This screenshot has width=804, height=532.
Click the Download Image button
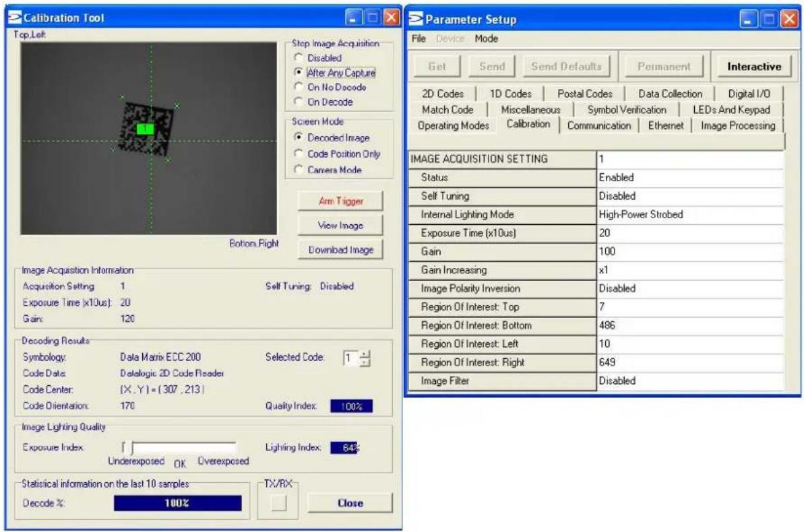[340, 250]
